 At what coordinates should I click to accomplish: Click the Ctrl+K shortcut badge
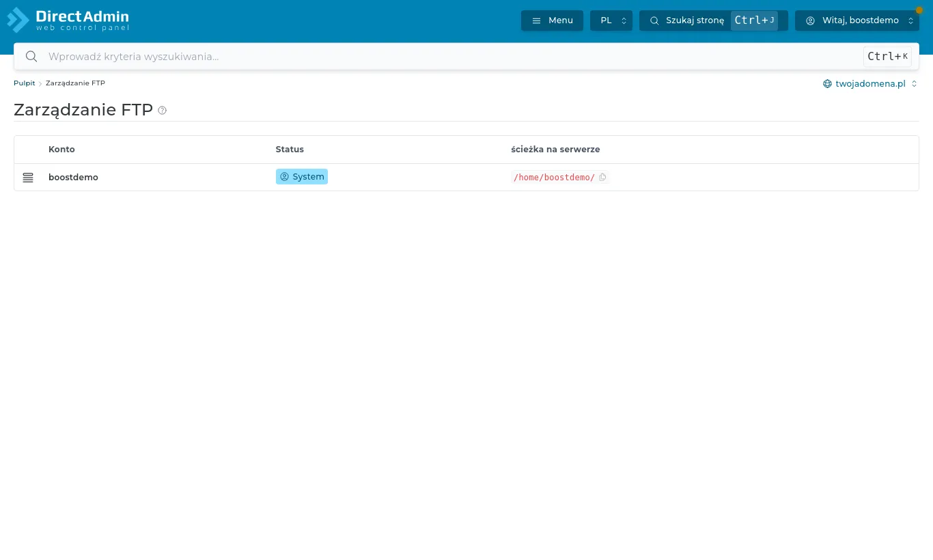pyautogui.click(x=887, y=57)
